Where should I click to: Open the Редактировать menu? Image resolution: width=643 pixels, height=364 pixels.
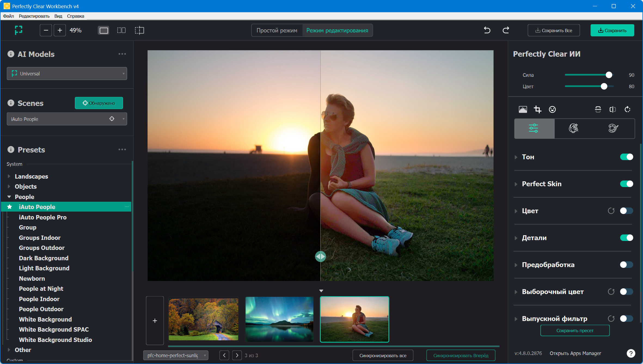tap(34, 16)
